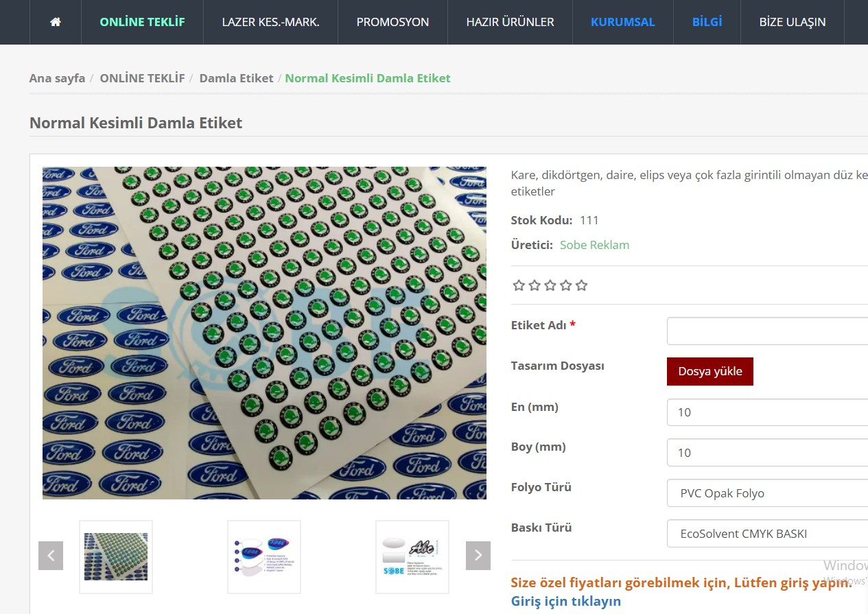Select the green sticker sheet thumbnail

[x=116, y=556]
